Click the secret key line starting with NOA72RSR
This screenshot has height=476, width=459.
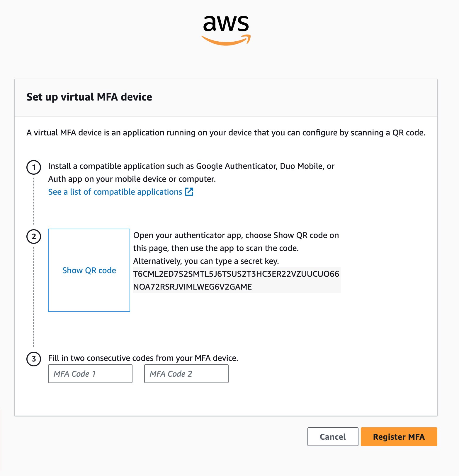[193, 287]
